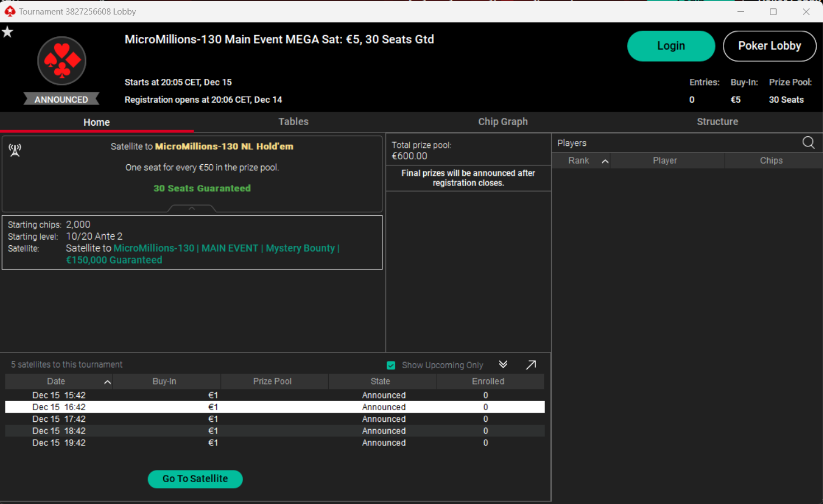
Task: Sort satellites by Prize Pool column
Action: tap(274, 381)
